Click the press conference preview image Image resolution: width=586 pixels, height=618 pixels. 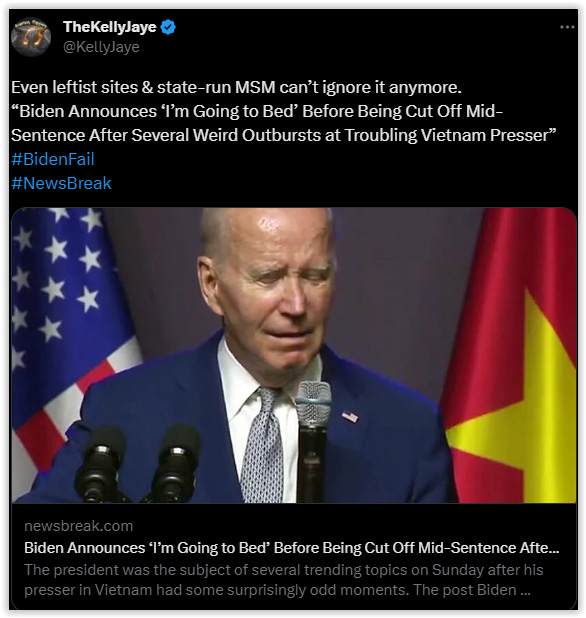(x=294, y=355)
